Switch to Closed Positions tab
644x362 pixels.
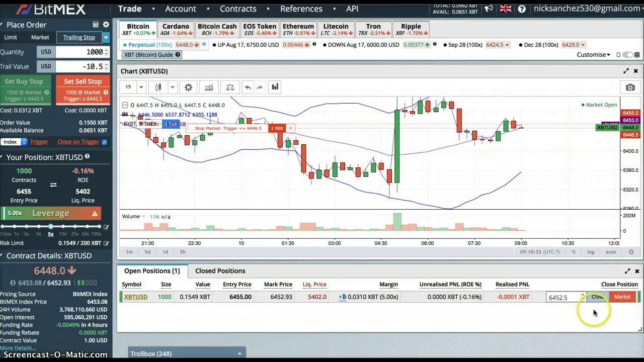220,271
